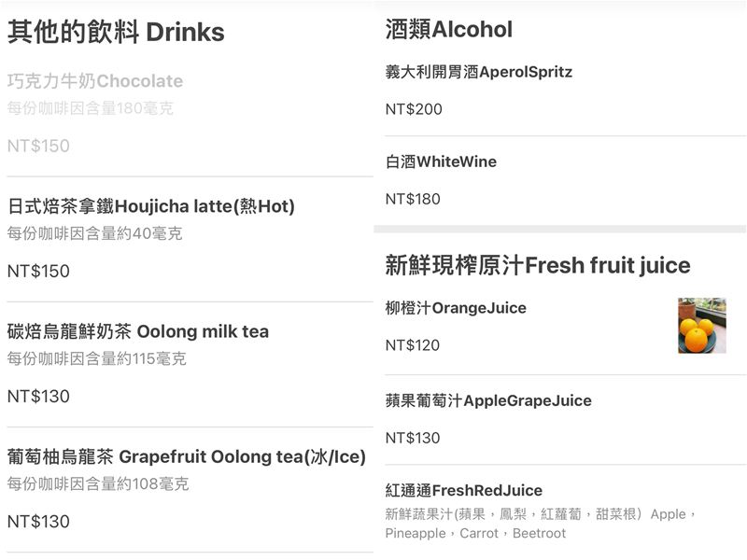Click the AppleGrapeJuice NT$130 price
This screenshot has height=560, width=747.
click(413, 438)
